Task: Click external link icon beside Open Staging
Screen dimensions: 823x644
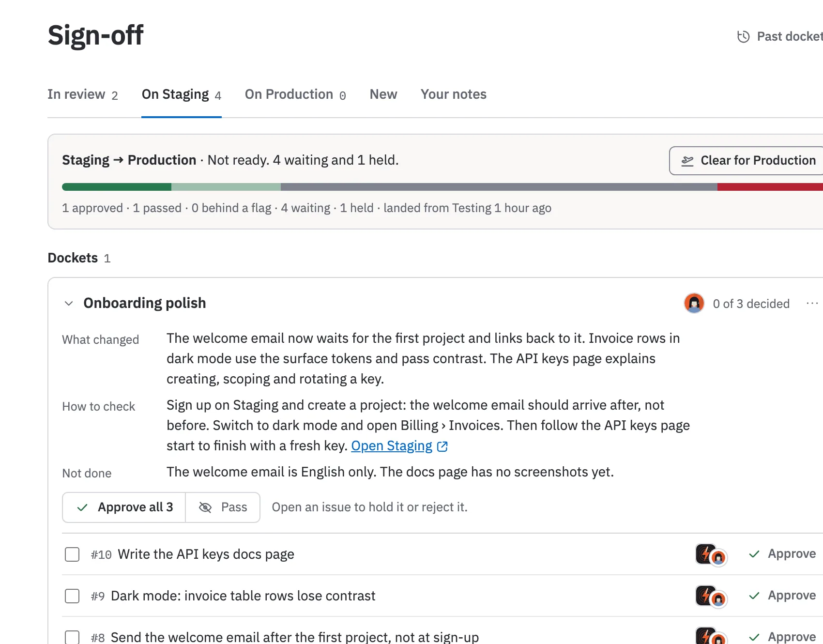Action: pos(442,446)
